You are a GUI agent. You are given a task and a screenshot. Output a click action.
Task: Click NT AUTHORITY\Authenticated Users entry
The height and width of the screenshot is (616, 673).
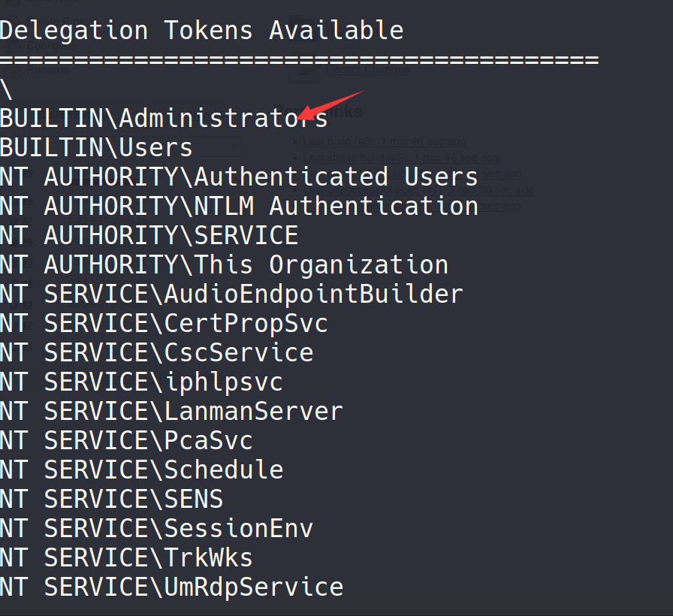239,177
